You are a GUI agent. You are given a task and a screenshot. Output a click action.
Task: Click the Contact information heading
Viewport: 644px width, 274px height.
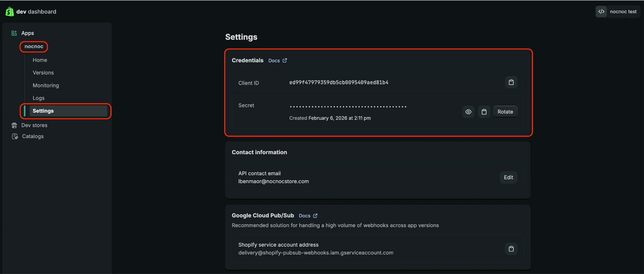tap(259, 152)
